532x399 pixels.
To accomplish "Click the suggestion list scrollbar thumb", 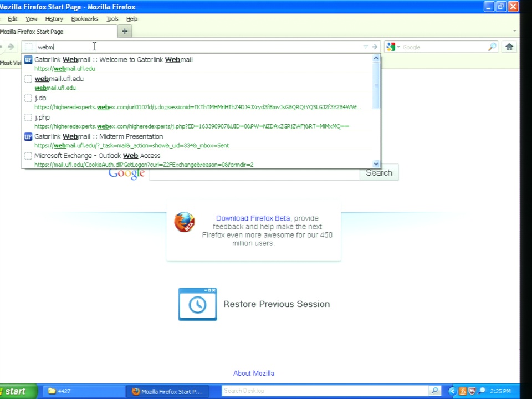I will coord(376,86).
